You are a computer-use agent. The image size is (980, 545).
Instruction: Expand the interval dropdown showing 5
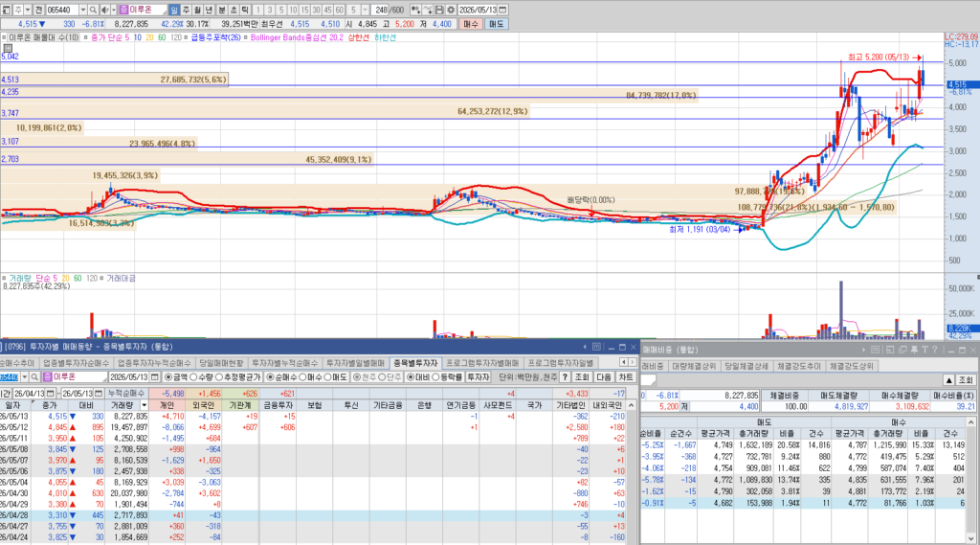click(365, 10)
